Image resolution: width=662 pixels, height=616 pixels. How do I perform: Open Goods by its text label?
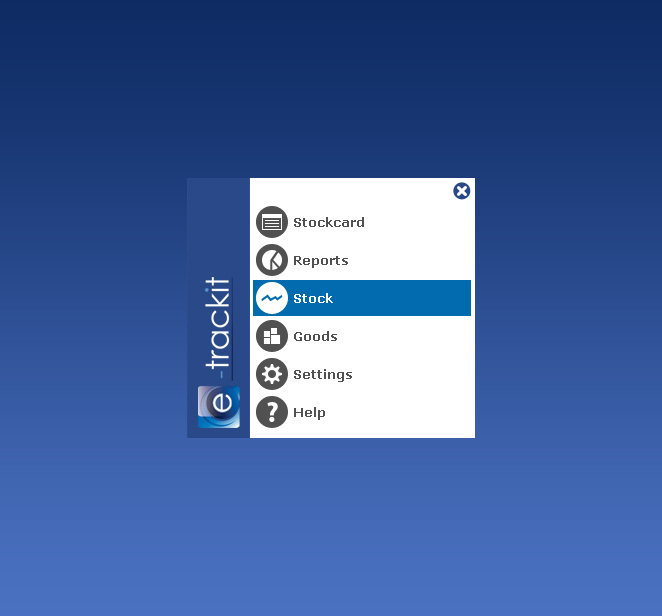315,336
